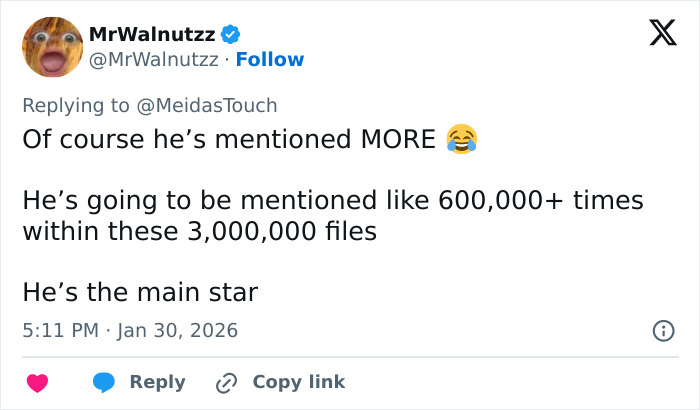Open the MrWalnutzz profile avatar
Image resolution: width=700 pixels, height=410 pixels.
pos(51,47)
